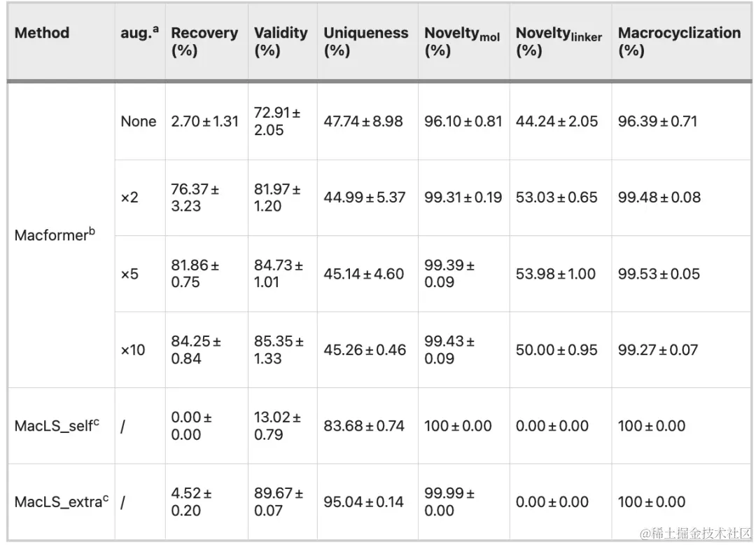This screenshot has height=545, width=756.
Task: Click the "MacLS_extra" method cell
Action: click(61, 502)
